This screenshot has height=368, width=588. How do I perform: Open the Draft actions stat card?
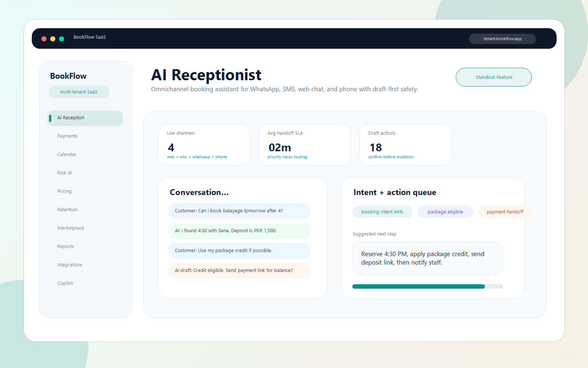[x=405, y=144]
